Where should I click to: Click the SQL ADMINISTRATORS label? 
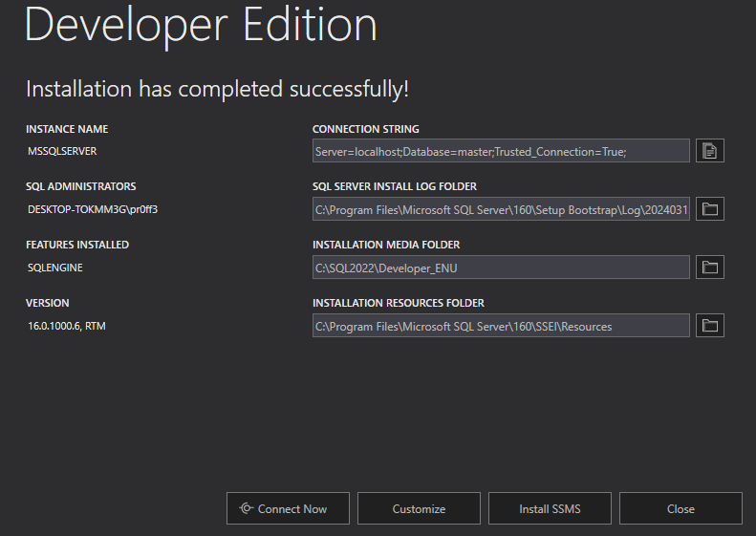coord(81,186)
